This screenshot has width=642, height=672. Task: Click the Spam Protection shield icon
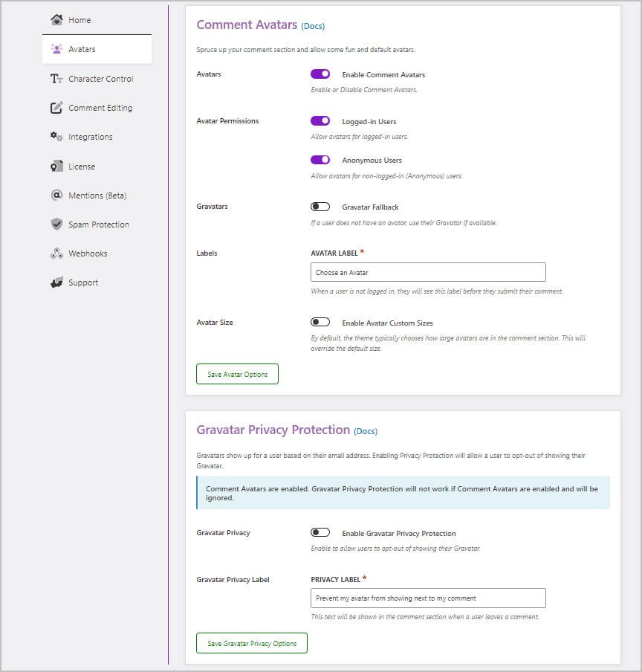pyautogui.click(x=56, y=224)
